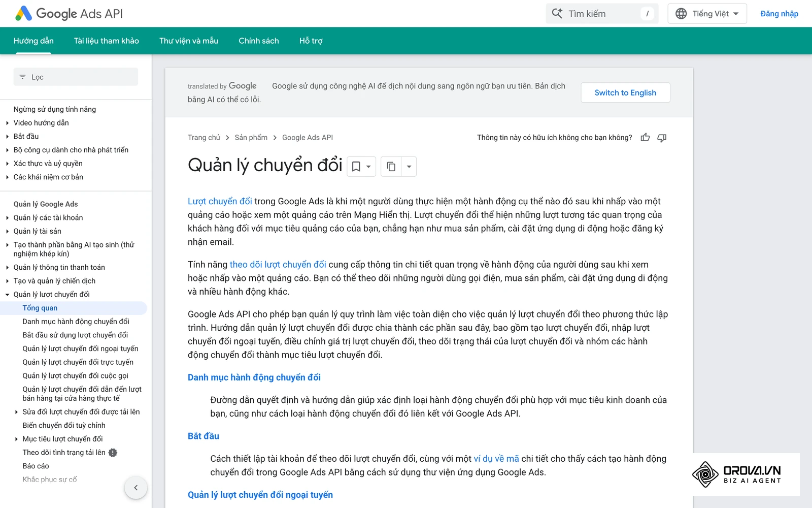Click the globe language icon
Screen dimensions: 812x508
pyautogui.click(x=681, y=14)
